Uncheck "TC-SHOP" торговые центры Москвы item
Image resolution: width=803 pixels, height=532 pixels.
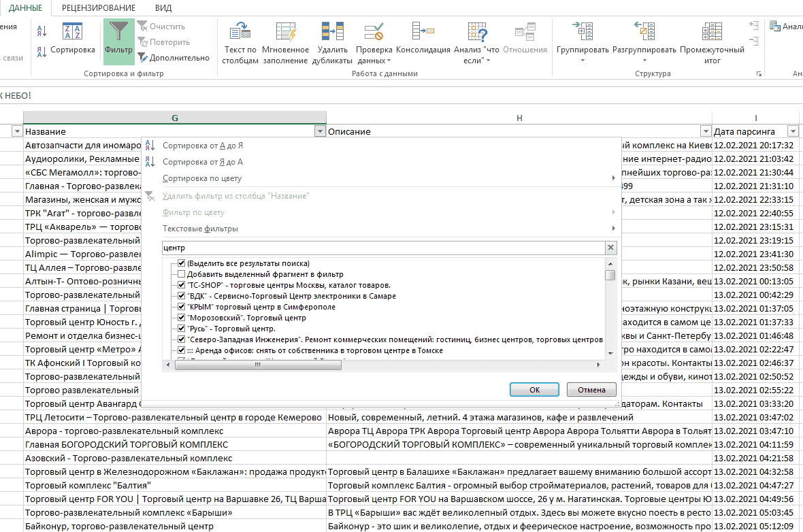coord(181,285)
